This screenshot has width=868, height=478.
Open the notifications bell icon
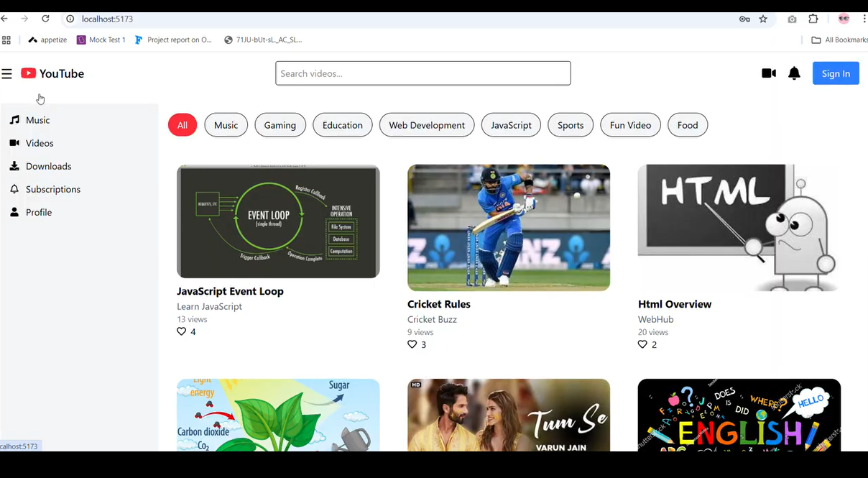pyautogui.click(x=794, y=73)
